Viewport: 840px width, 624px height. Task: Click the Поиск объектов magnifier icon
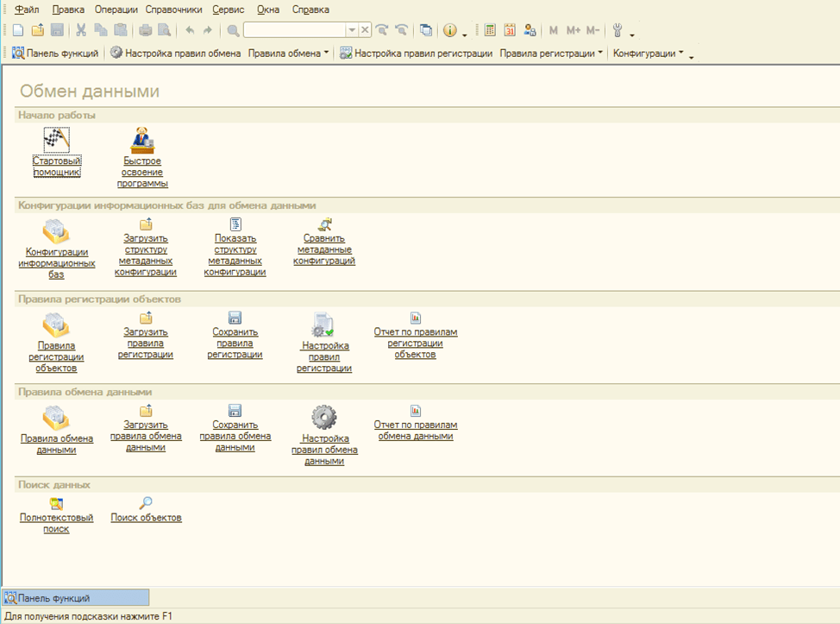click(146, 503)
